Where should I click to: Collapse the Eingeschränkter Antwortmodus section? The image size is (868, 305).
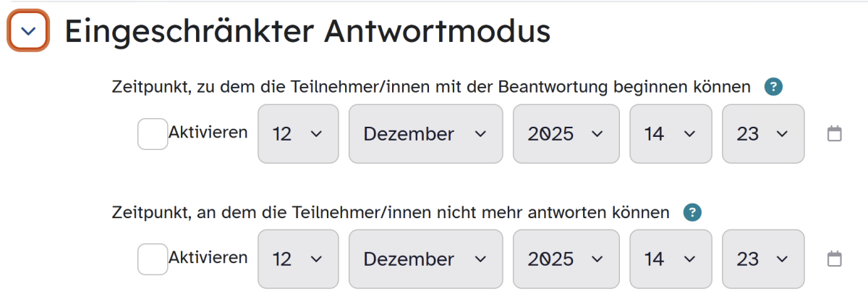[x=28, y=31]
